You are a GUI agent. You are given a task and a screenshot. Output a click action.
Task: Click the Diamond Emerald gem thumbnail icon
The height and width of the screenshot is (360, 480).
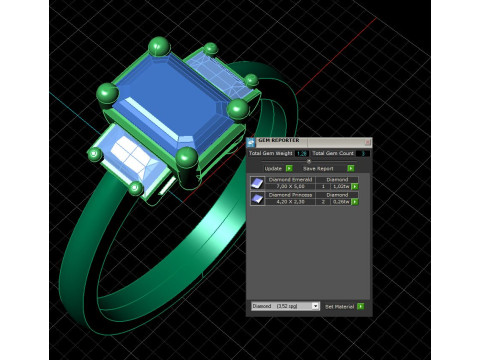(x=257, y=183)
